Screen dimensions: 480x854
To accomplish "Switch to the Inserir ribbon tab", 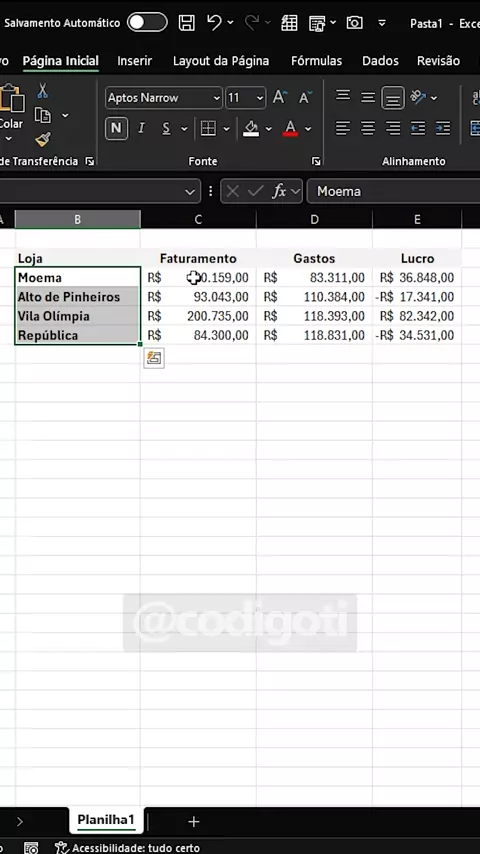I will pos(135,60).
